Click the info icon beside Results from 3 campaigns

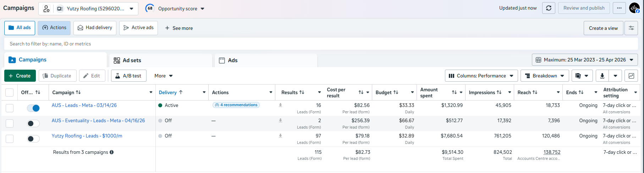click(x=112, y=152)
